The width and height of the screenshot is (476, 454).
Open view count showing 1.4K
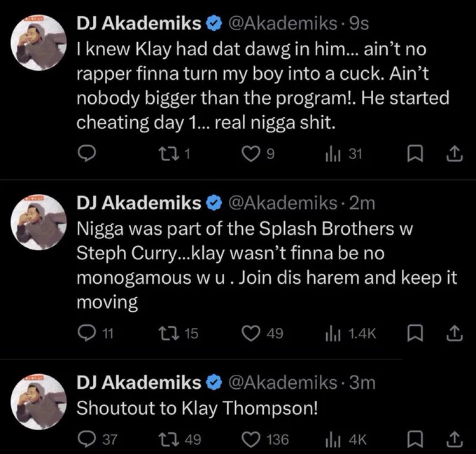351,333
